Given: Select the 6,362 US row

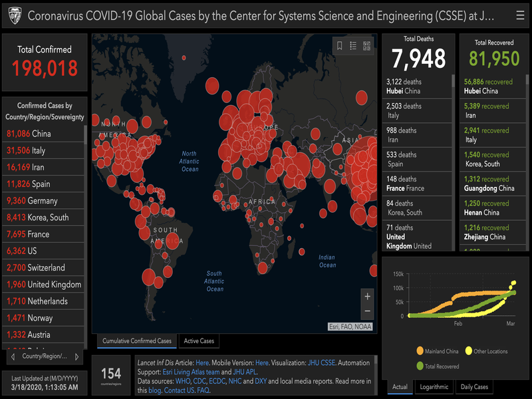Looking at the screenshot, I should point(43,251).
